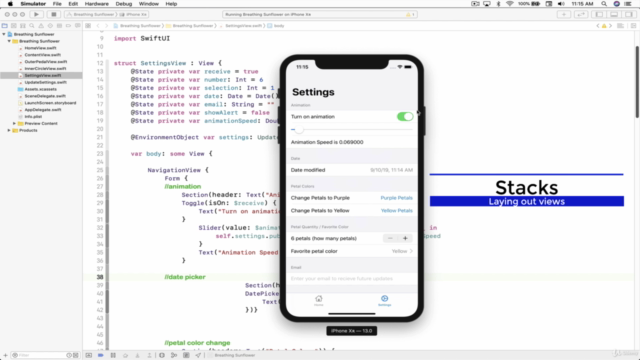Open OuterPedalView.swift file
Image resolution: width=640 pixels, height=360 pixels.
tap(45, 62)
